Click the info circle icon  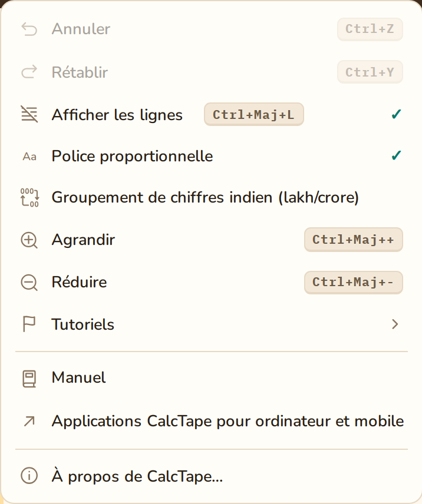[29, 476]
